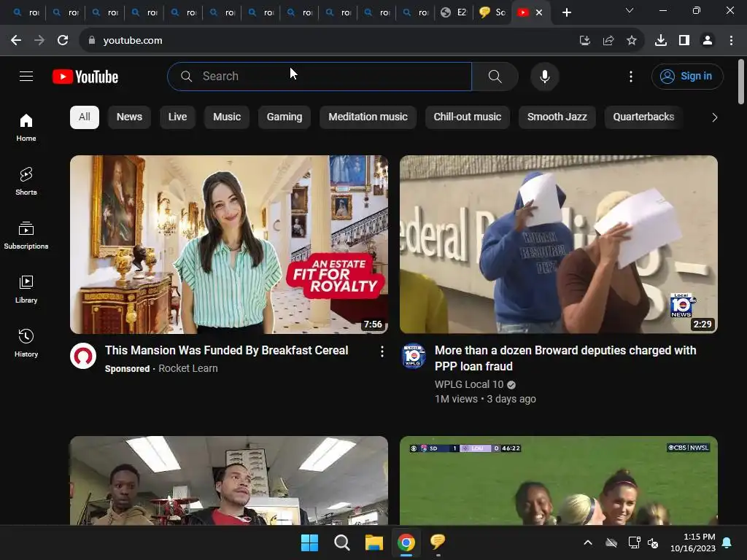Click the Sign in button
Image resolution: width=747 pixels, height=560 pixels.
point(687,76)
